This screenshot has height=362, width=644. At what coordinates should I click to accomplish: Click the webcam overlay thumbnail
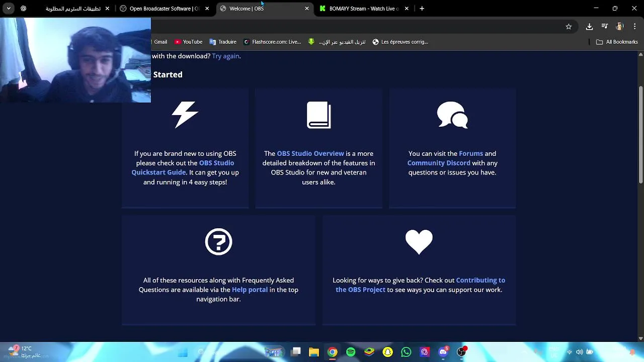(x=75, y=60)
